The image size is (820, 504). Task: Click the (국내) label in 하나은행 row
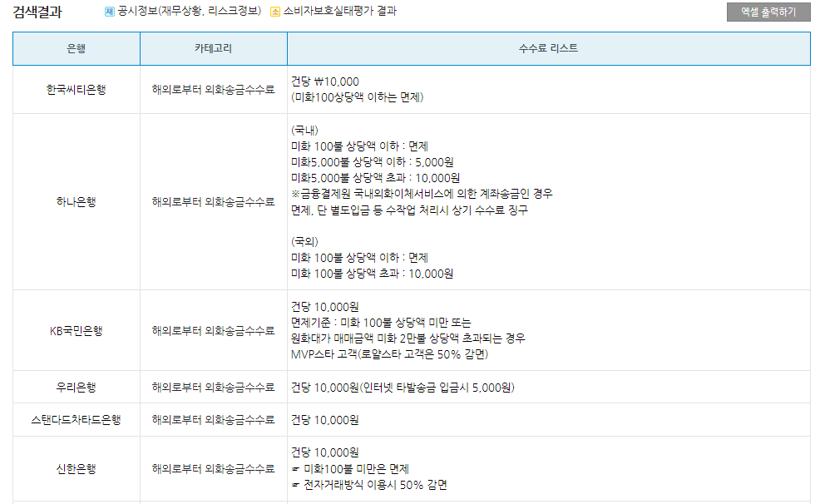(x=304, y=131)
